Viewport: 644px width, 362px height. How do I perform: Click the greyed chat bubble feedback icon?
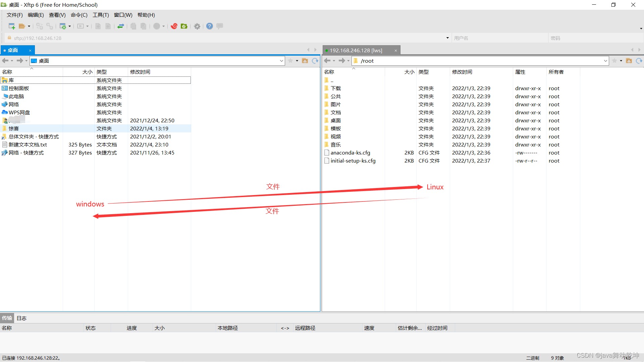tap(220, 26)
